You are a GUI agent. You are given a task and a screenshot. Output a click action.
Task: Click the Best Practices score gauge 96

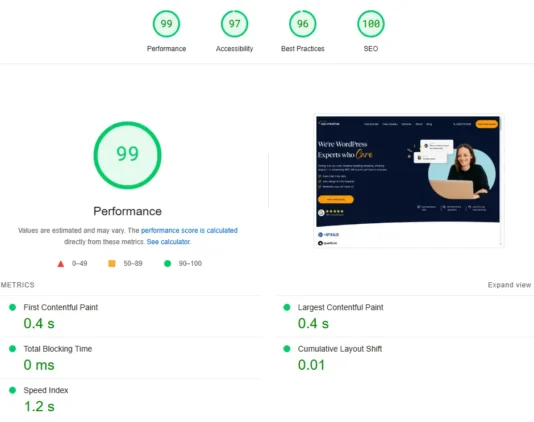click(x=302, y=24)
